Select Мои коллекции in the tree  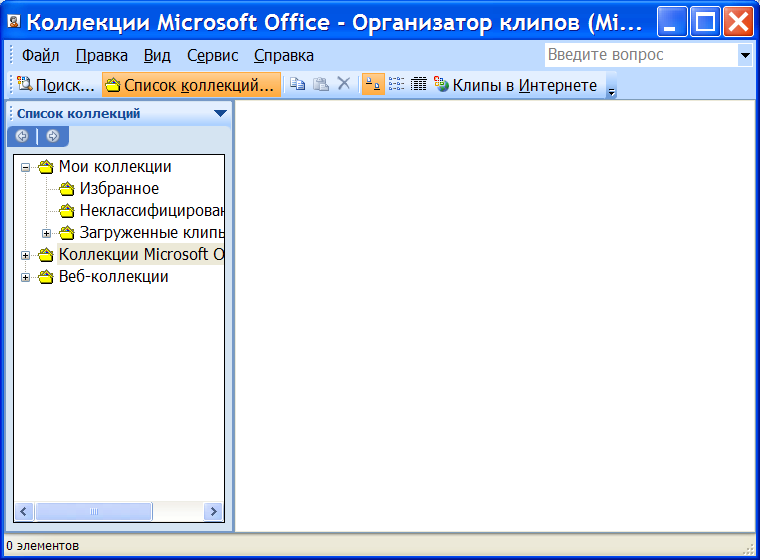coord(115,166)
